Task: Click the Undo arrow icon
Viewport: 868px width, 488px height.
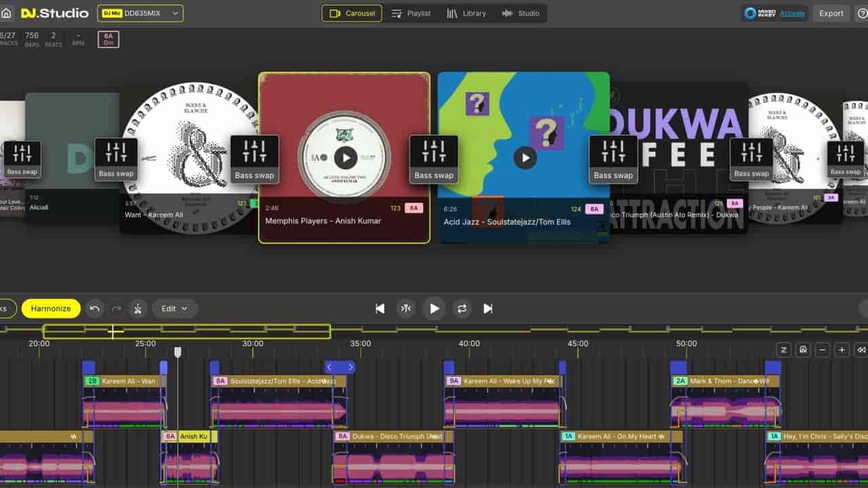Action: pos(96,308)
